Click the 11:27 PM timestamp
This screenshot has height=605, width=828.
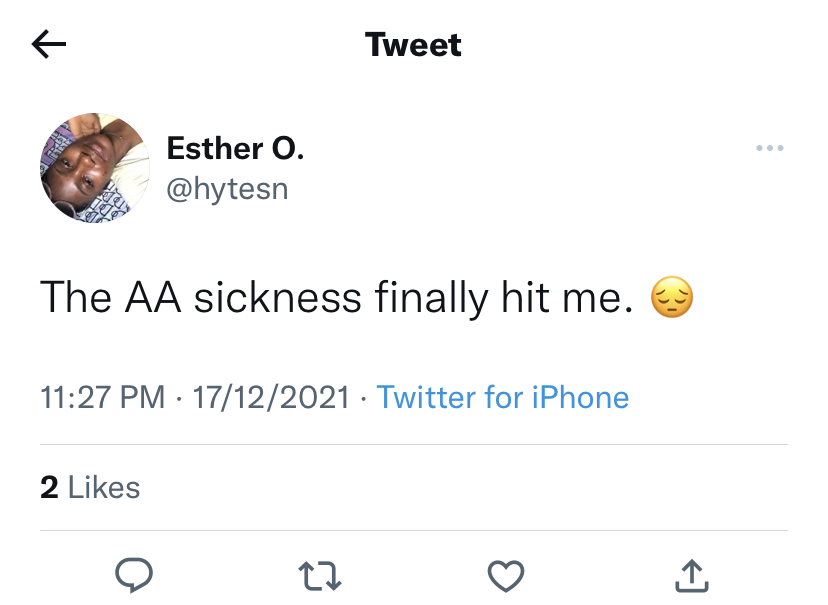coord(102,397)
